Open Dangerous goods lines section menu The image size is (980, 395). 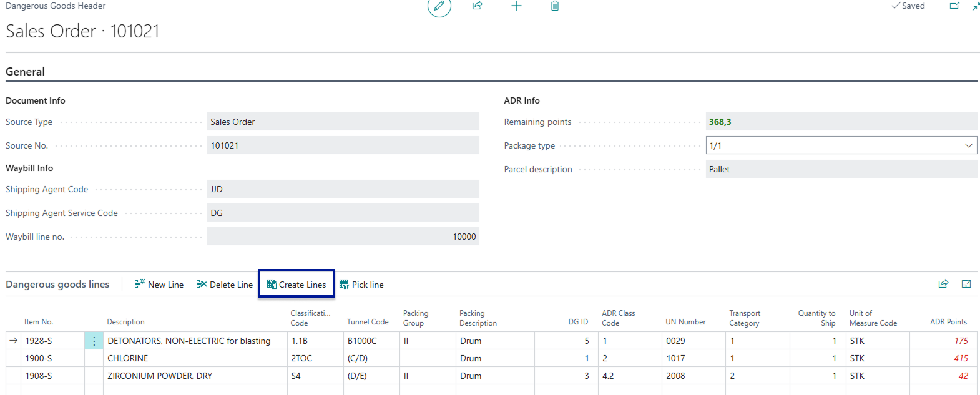pyautogui.click(x=57, y=285)
